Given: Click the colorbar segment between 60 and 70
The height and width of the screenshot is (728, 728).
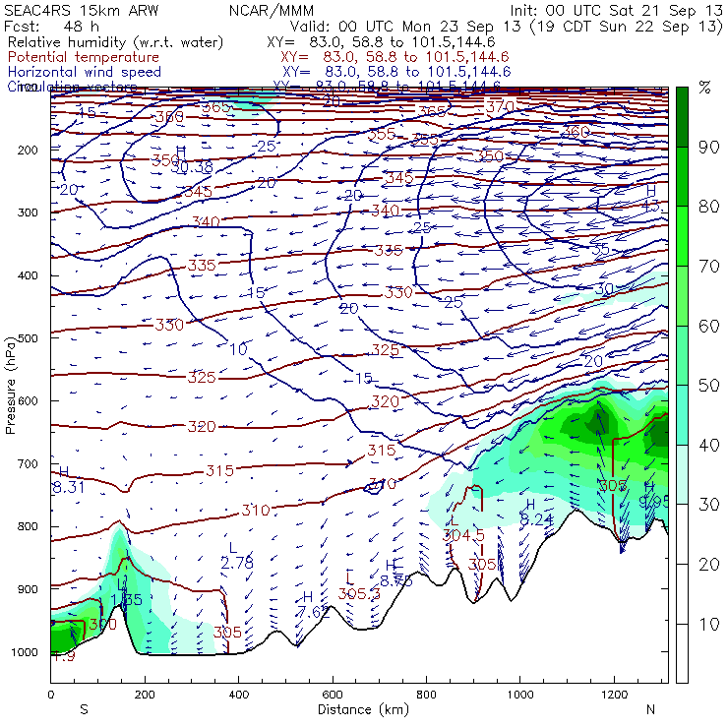Looking at the screenshot, I should click(x=682, y=296).
